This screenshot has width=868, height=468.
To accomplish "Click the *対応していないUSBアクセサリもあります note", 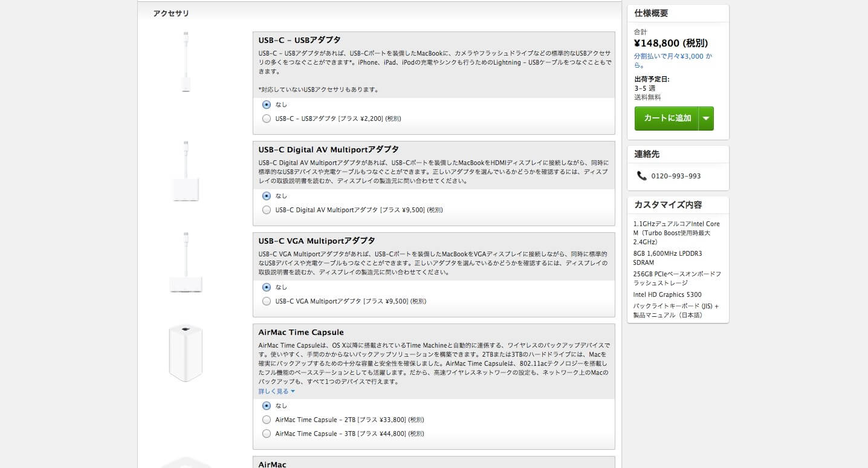I will point(318,89).
